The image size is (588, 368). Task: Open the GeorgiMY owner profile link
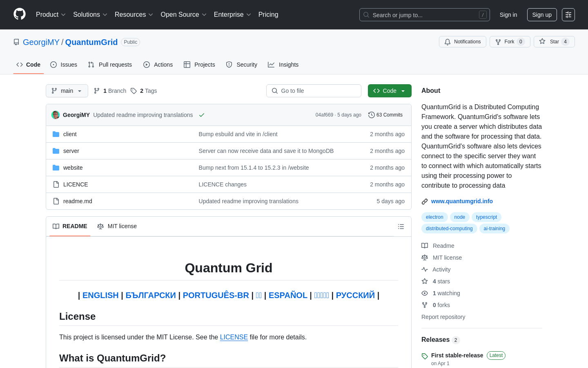pos(41,42)
